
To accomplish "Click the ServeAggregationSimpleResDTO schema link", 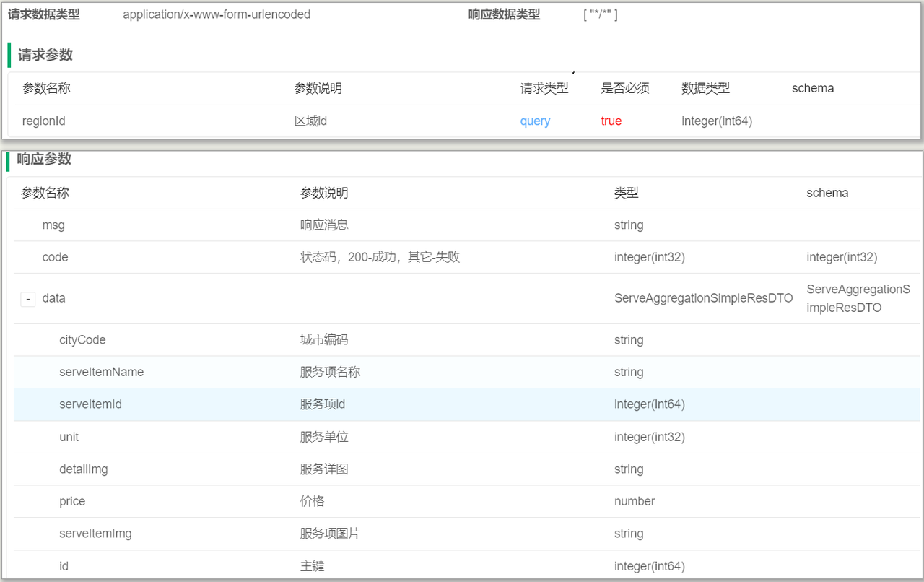I will 858,298.
